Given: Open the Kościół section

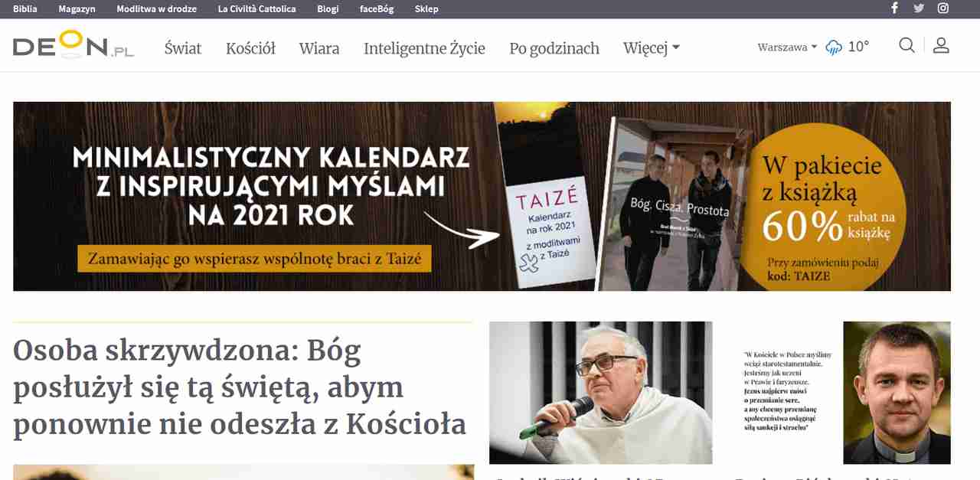Looking at the screenshot, I should tap(250, 48).
